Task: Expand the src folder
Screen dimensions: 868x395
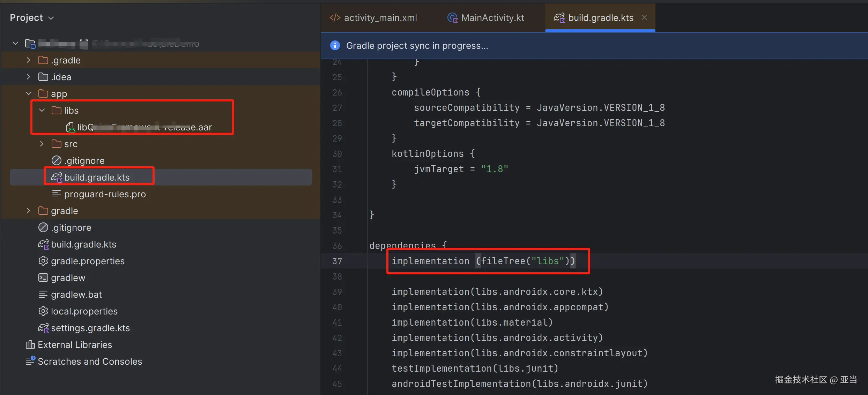Action: (x=42, y=144)
